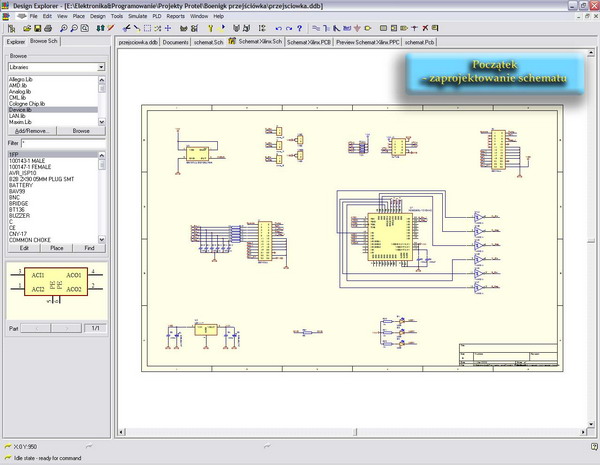Viewport: 600px width, 465px height.
Task: Open the Design menu
Action: pyautogui.click(x=98, y=16)
